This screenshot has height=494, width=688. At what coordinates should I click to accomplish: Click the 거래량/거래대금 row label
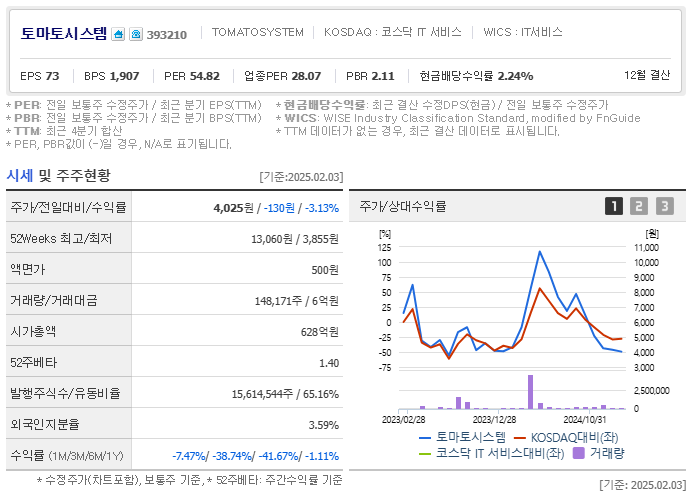(x=54, y=300)
